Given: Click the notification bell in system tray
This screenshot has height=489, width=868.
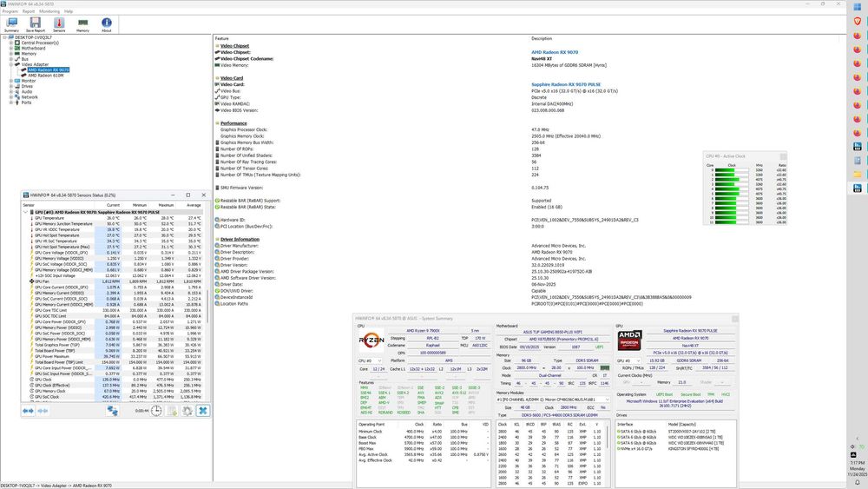Looking at the screenshot, I should pos(857,482).
